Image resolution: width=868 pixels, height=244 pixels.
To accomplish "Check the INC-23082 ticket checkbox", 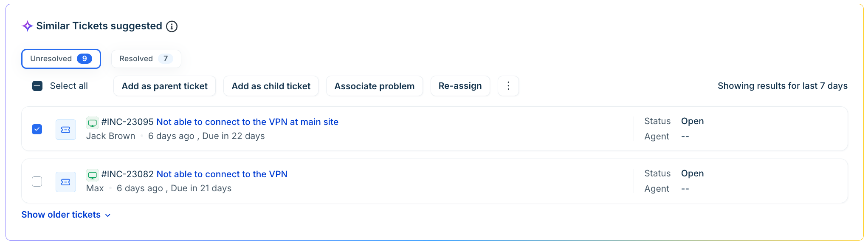I will coord(37,182).
